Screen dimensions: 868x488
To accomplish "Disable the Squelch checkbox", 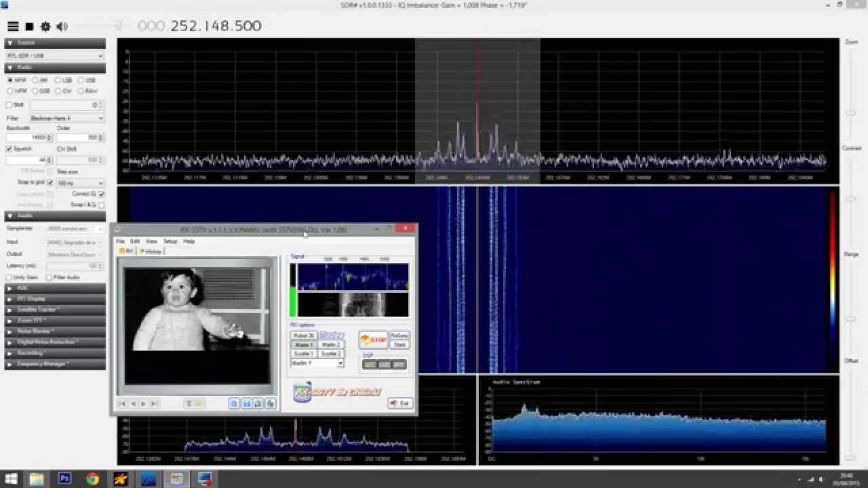I will pos(9,148).
